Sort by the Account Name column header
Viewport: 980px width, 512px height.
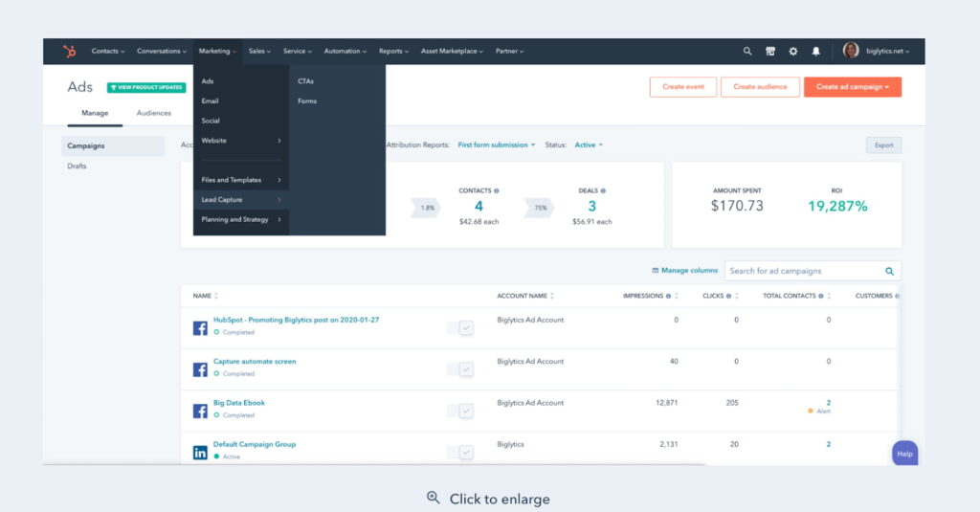click(525, 297)
